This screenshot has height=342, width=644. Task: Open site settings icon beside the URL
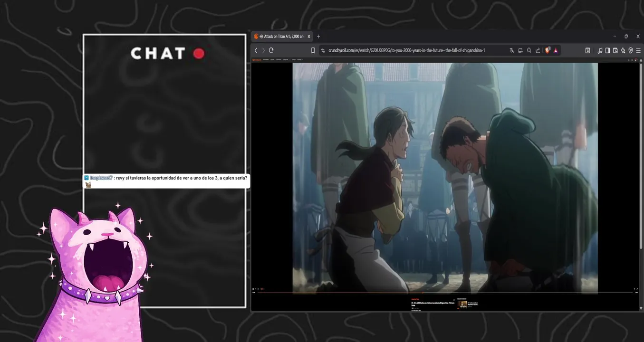[x=323, y=50]
